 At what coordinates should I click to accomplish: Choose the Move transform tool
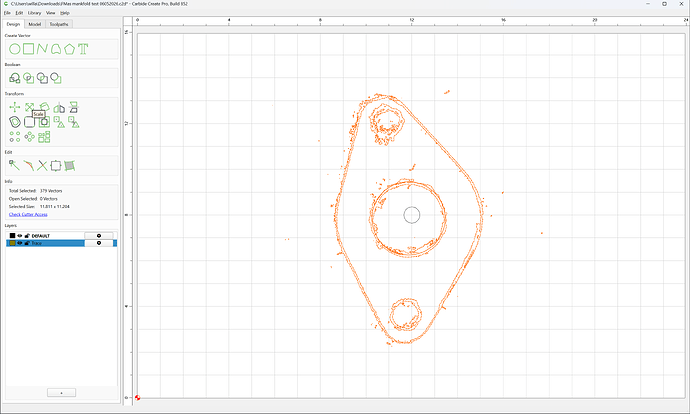(15, 107)
